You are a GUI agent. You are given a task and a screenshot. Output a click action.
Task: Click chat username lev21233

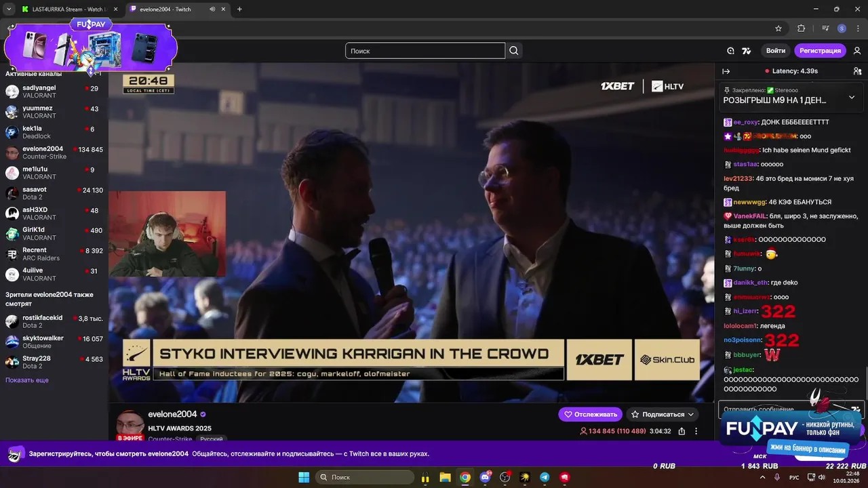point(738,178)
